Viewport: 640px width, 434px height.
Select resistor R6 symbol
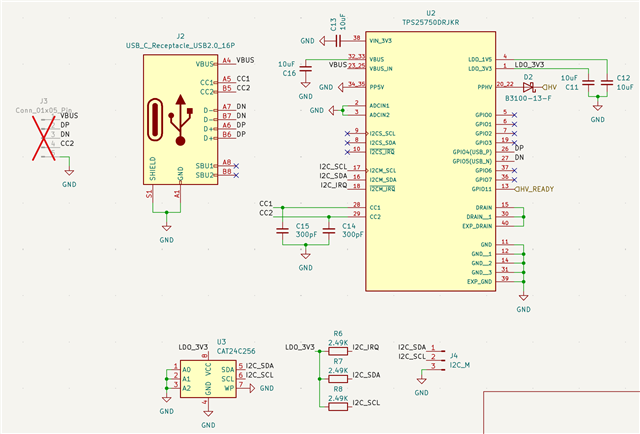coord(338,351)
